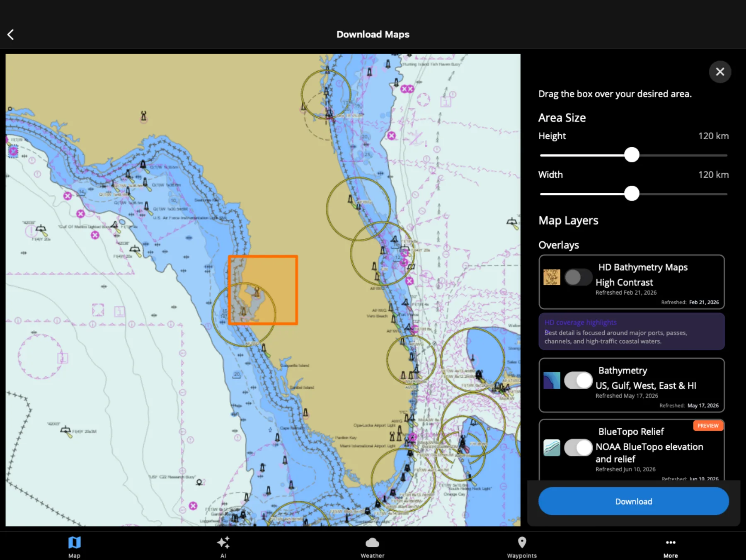Click the High Contrast subtitle text
The height and width of the screenshot is (560, 746).
coord(624,282)
